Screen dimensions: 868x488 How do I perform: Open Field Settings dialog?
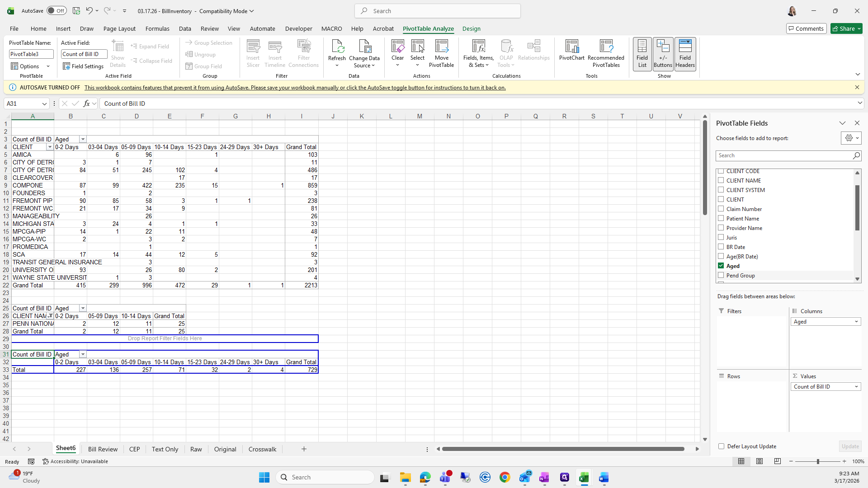[x=83, y=66]
